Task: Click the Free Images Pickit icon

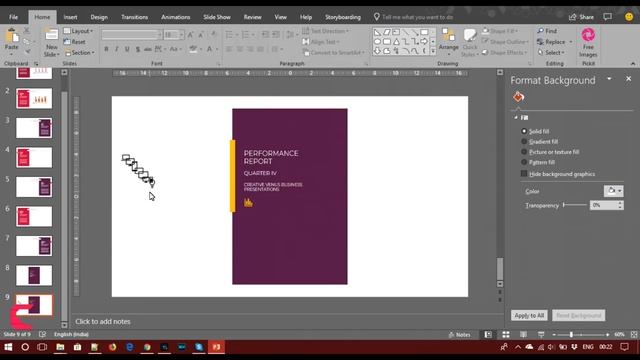Action: 588,42
